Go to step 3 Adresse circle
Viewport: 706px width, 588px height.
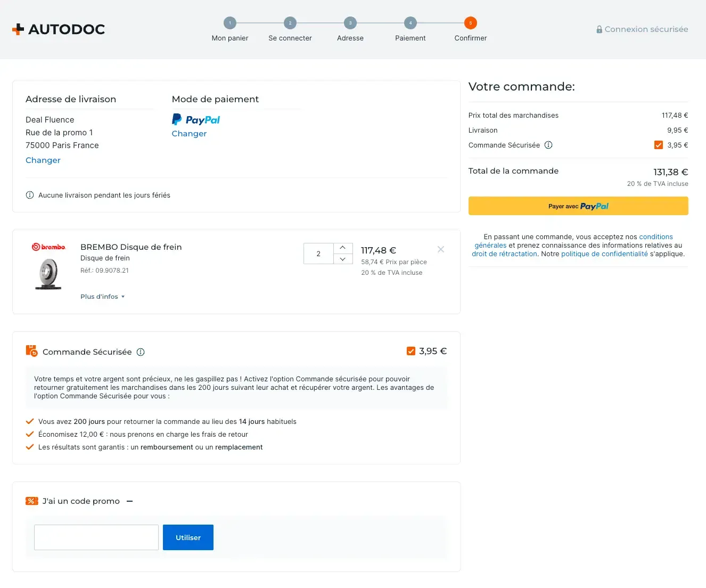350,23
